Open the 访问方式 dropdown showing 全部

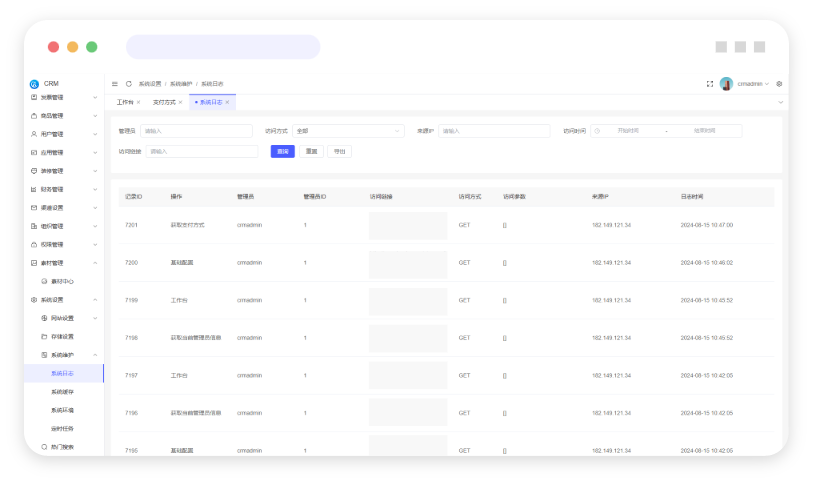pos(348,131)
